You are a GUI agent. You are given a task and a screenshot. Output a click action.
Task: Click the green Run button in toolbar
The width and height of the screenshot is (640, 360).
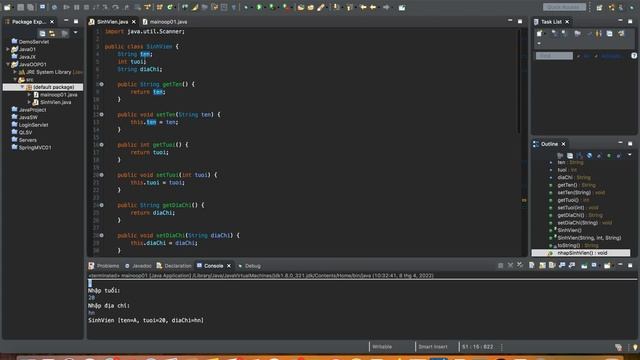click(x=259, y=7)
